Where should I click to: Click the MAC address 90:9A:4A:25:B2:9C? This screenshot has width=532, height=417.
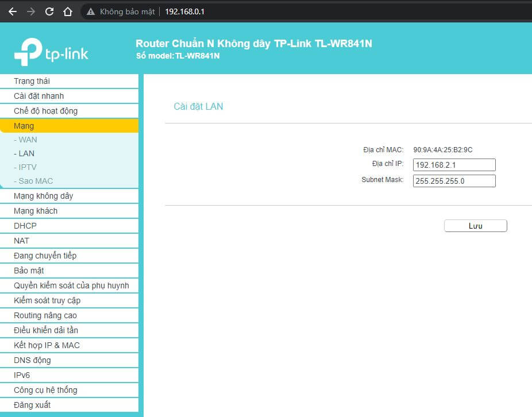[442, 150]
